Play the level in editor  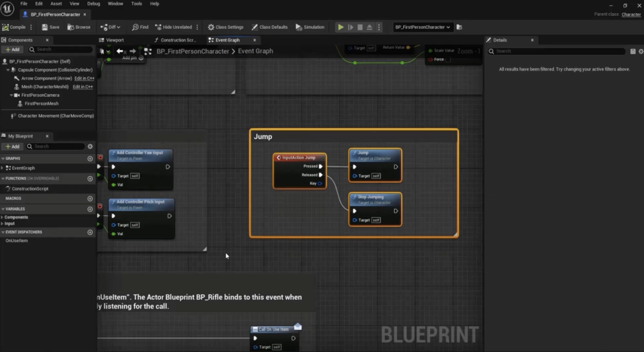(341, 27)
